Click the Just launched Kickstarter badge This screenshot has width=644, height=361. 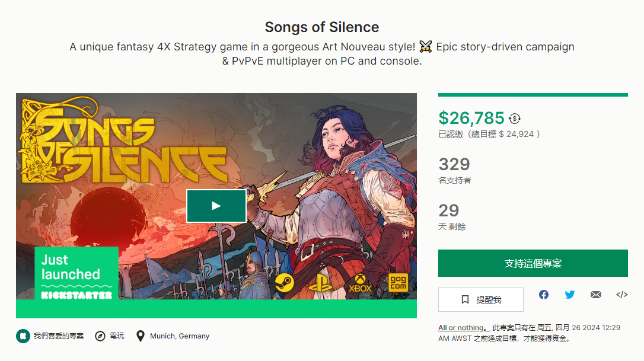coord(76,273)
